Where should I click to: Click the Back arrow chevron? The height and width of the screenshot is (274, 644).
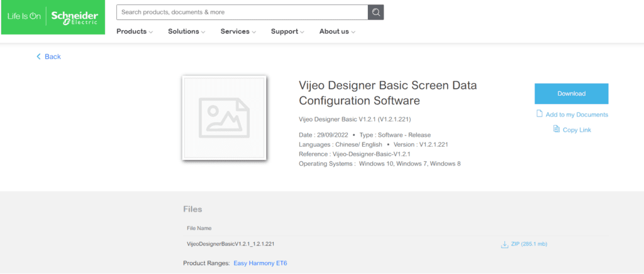(x=38, y=56)
